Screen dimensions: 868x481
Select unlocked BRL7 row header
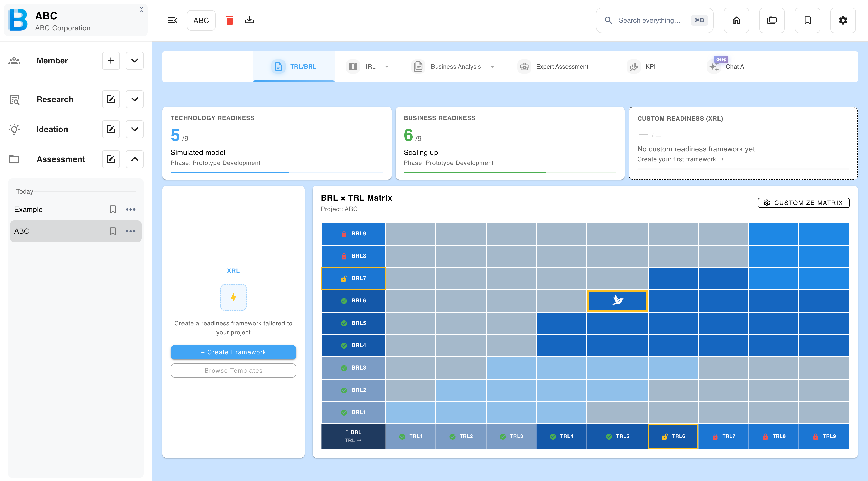point(353,278)
